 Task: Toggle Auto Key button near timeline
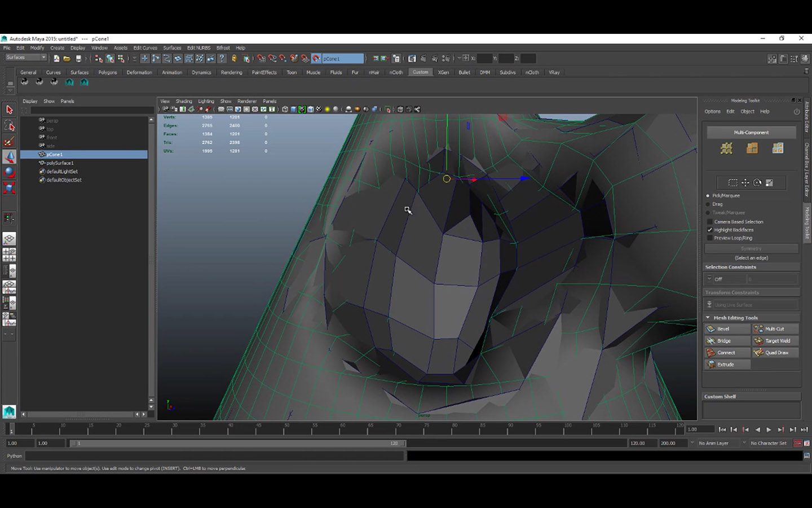point(797,443)
